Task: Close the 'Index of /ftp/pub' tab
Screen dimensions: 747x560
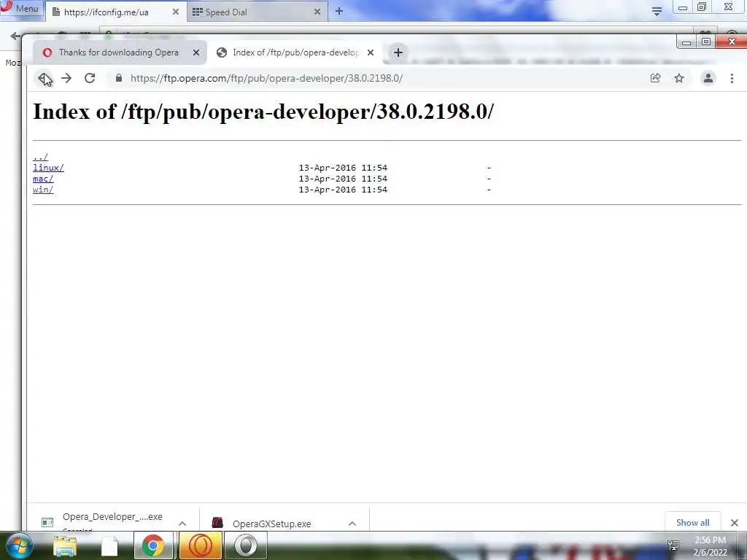Action: tap(370, 52)
